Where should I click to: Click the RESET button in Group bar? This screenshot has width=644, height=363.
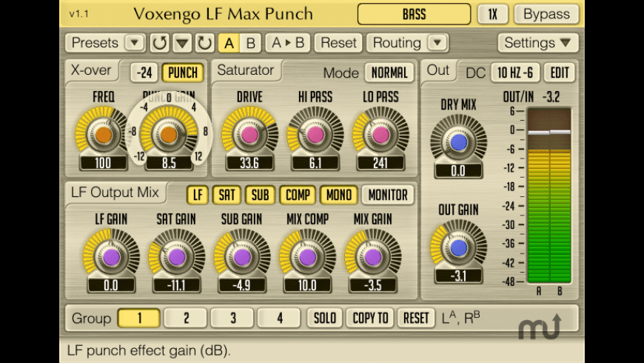[416, 318]
